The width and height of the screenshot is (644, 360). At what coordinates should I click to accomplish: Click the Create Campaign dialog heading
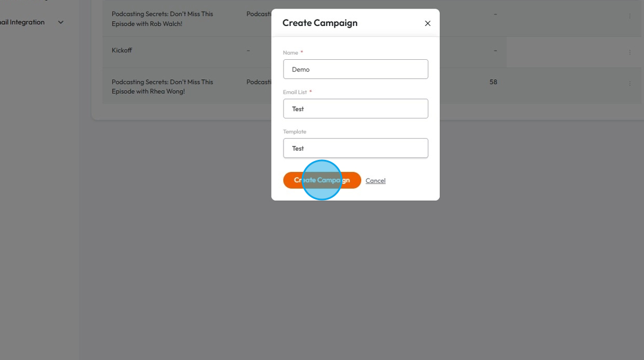(x=320, y=23)
